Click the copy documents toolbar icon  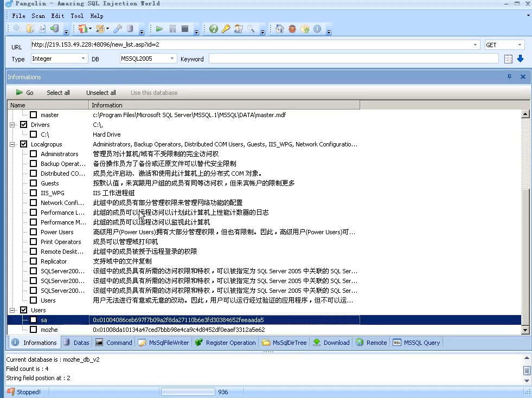pos(30,29)
